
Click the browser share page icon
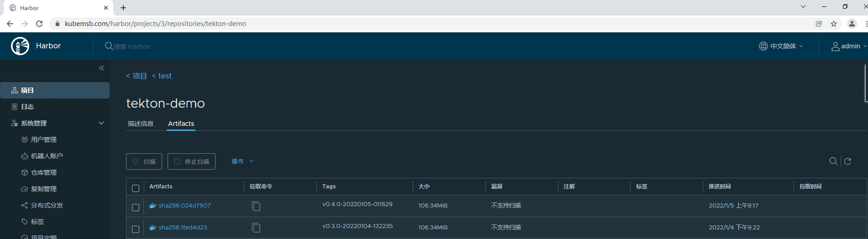pyautogui.click(x=819, y=24)
